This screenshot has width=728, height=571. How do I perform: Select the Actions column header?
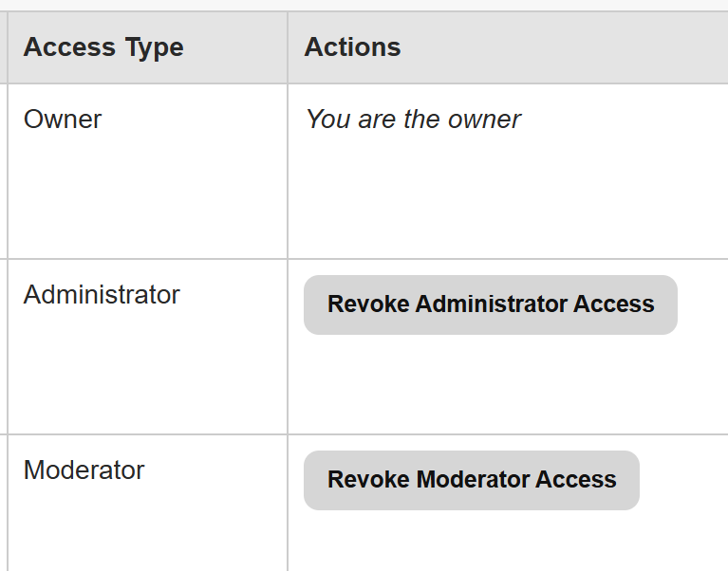point(352,47)
